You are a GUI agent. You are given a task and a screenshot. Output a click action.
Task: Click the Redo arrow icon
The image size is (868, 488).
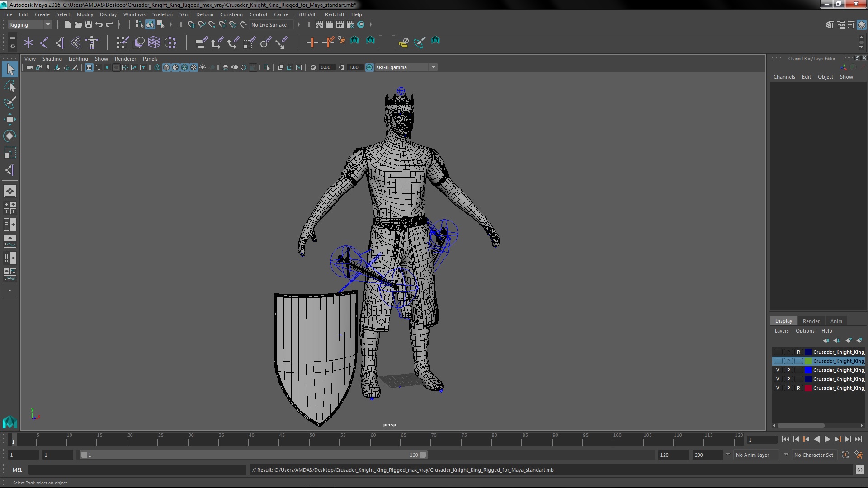[109, 24]
